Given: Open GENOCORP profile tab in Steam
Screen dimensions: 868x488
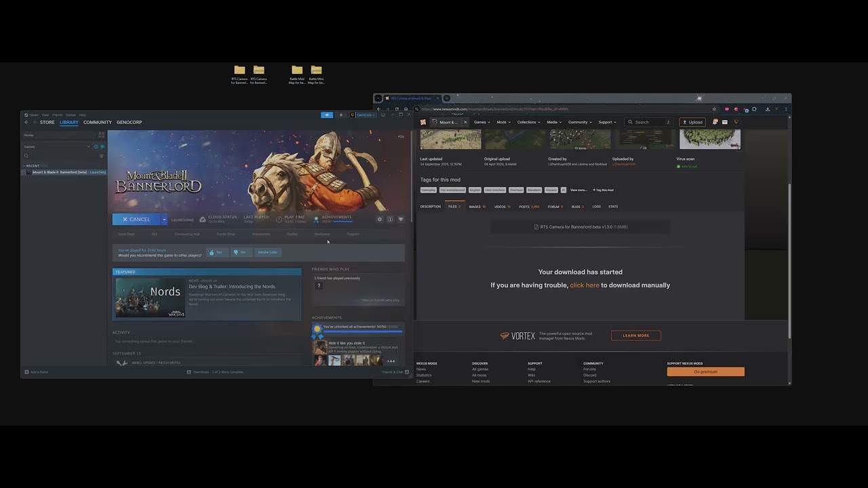Looking at the screenshot, I should [x=129, y=122].
